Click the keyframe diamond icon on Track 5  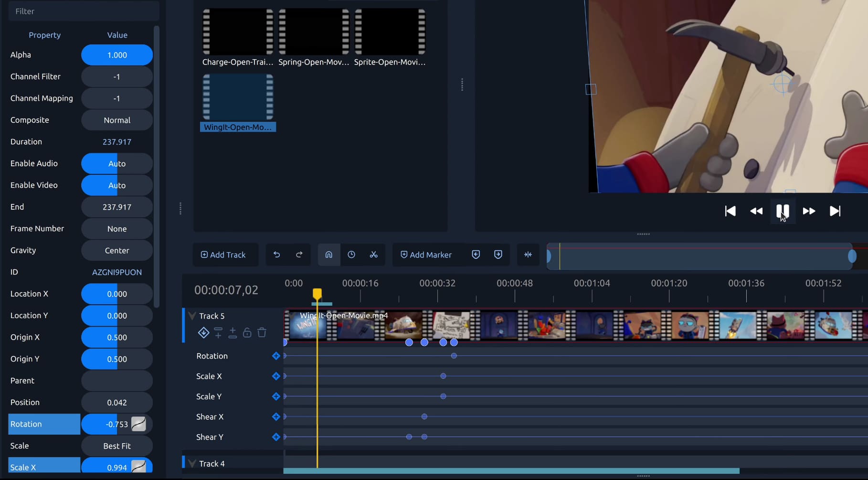point(203,332)
